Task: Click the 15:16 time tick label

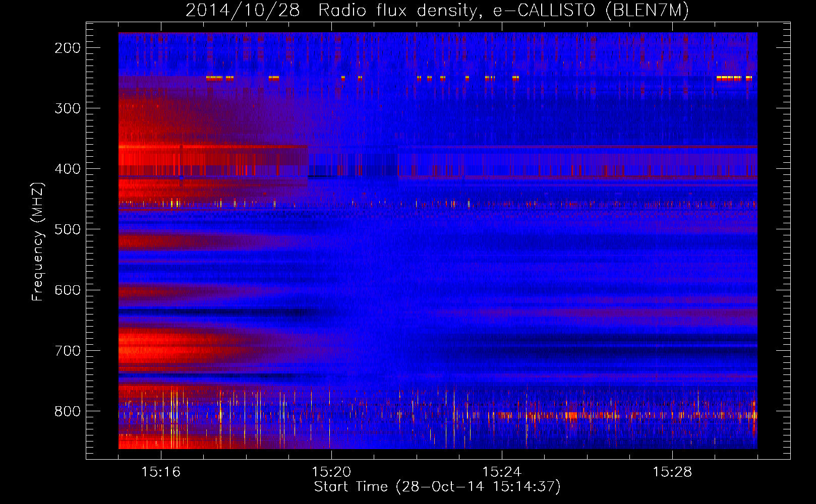Action: pos(161,472)
